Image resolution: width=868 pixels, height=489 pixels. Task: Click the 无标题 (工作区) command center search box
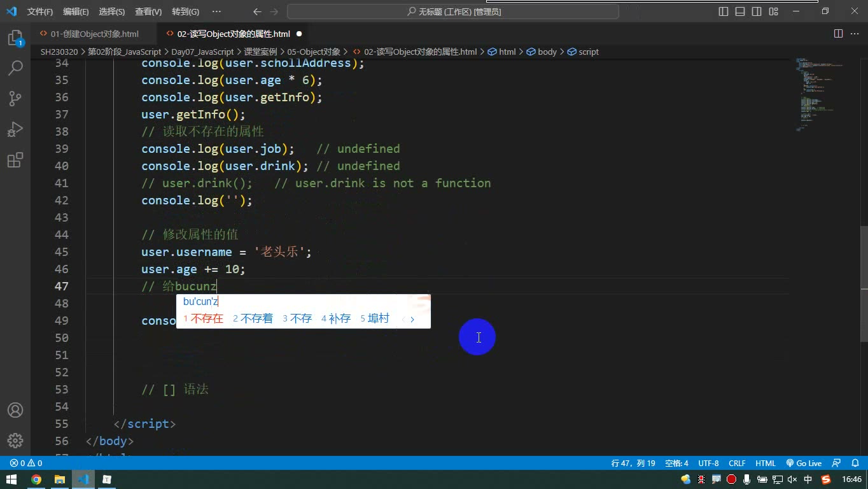click(453, 11)
